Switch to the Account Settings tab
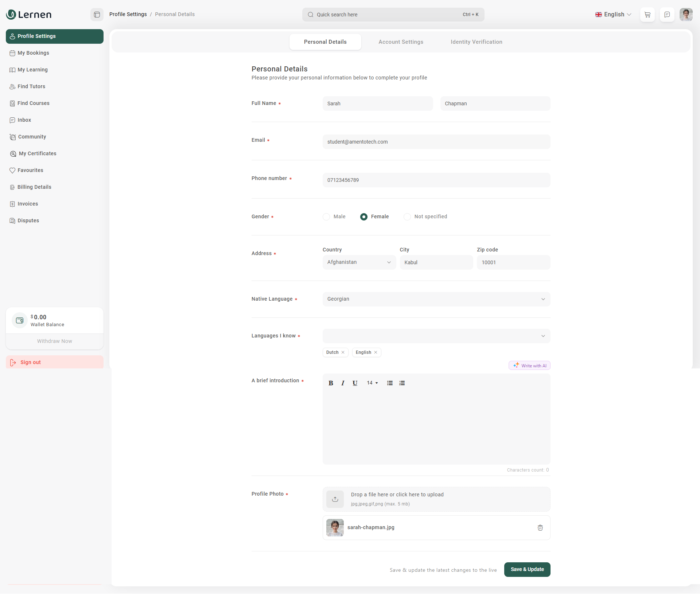 pyautogui.click(x=400, y=42)
